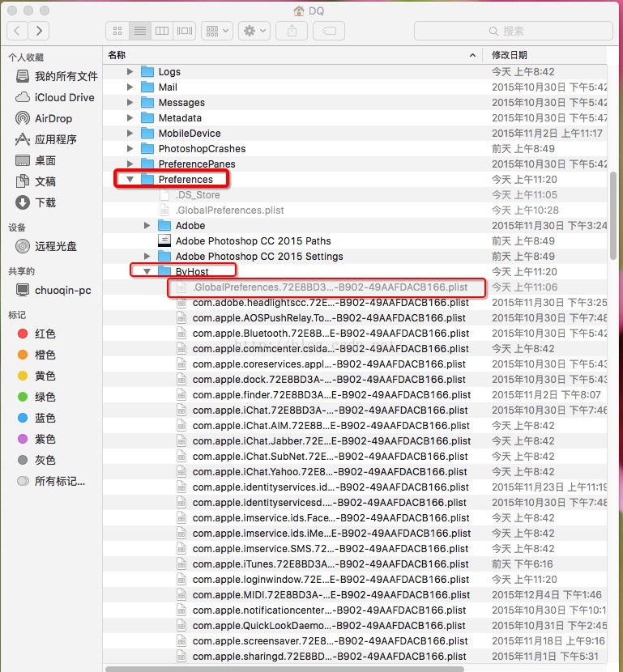The image size is (623, 672).
Task: Select the 橙色 tag
Action: (x=36, y=355)
